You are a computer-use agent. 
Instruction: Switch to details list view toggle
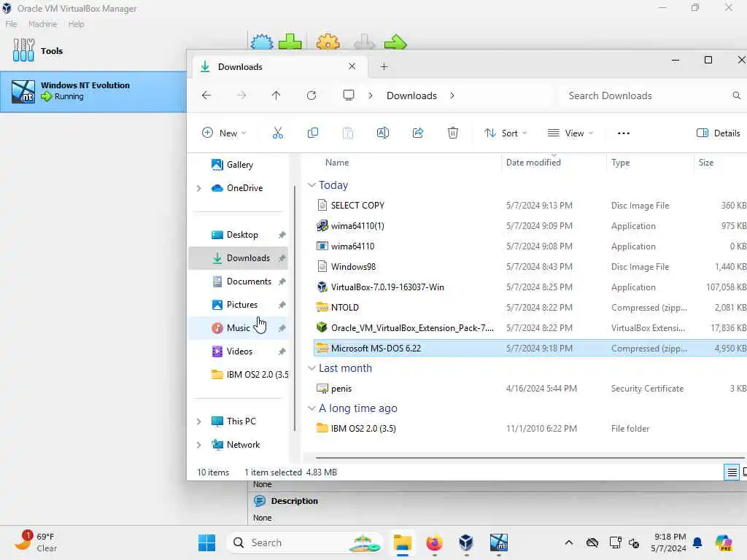point(732,472)
